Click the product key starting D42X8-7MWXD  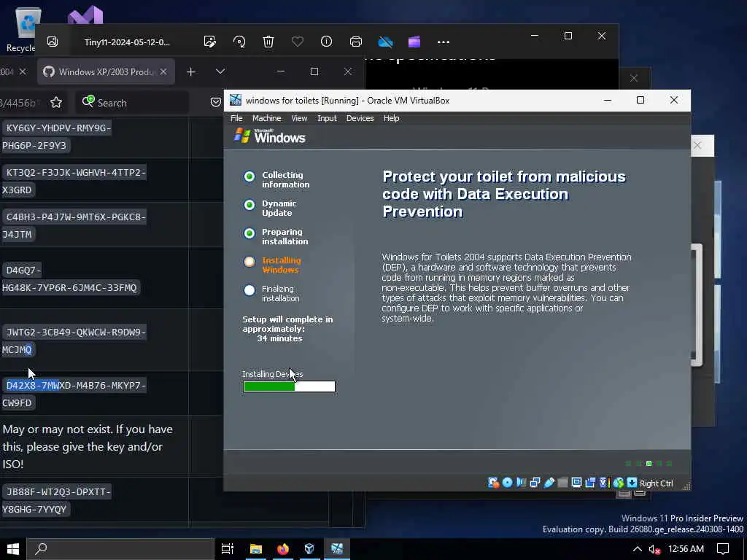tap(74, 394)
